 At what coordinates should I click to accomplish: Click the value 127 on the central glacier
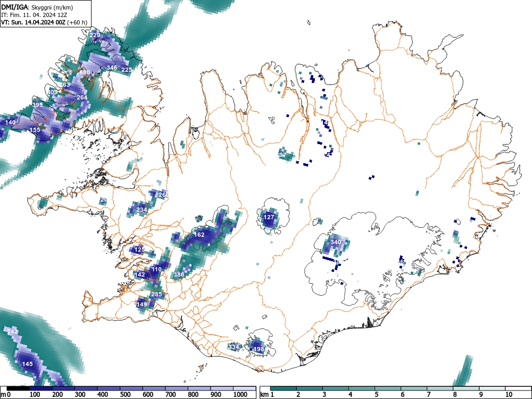(x=269, y=217)
